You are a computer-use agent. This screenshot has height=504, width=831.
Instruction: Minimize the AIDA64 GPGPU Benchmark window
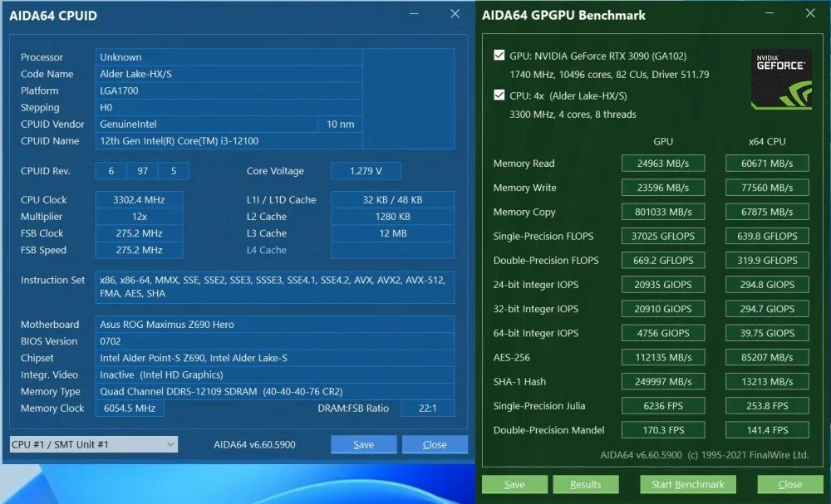(x=769, y=14)
